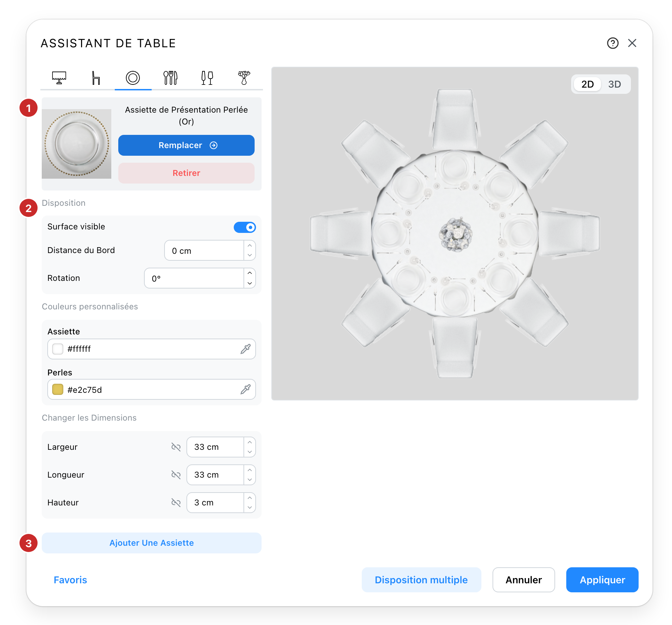Decrease the Rotation value
The height and width of the screenshot is (625, 672).
(x=250, y=283)
